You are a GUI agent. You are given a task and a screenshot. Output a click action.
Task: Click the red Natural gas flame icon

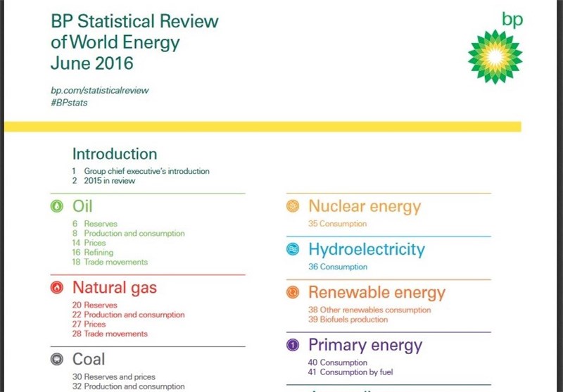point(56,288)
